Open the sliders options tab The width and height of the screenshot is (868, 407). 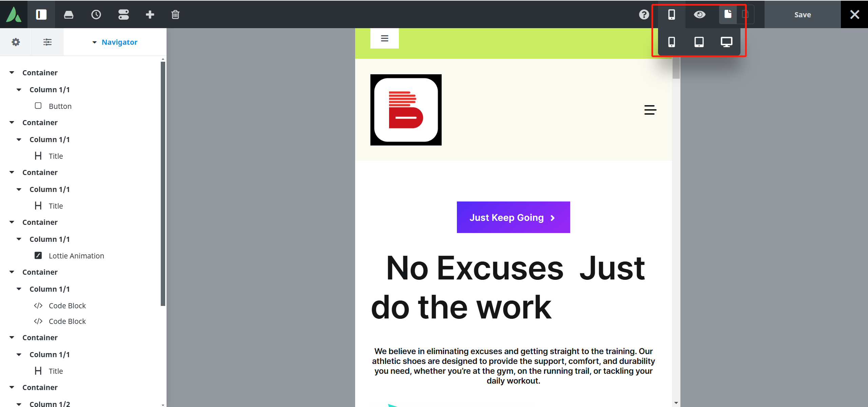[47, 42]
